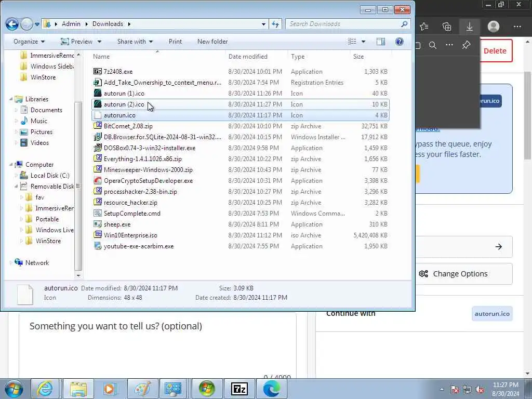Select the sheep.exe file icon
The height and width of the screenshot is (399, 532).
pos(98,224)
